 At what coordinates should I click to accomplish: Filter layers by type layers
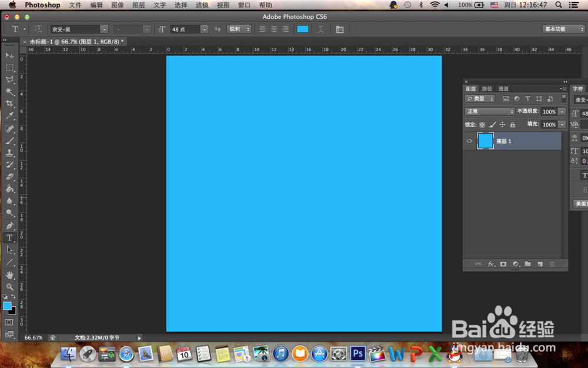[x=527, y=98]
